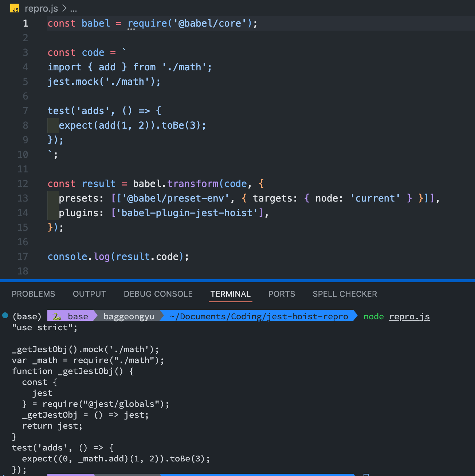Click the blue command status dot in terminal
The height and width of the screenshot is (476, 475).
pos(5,316)
